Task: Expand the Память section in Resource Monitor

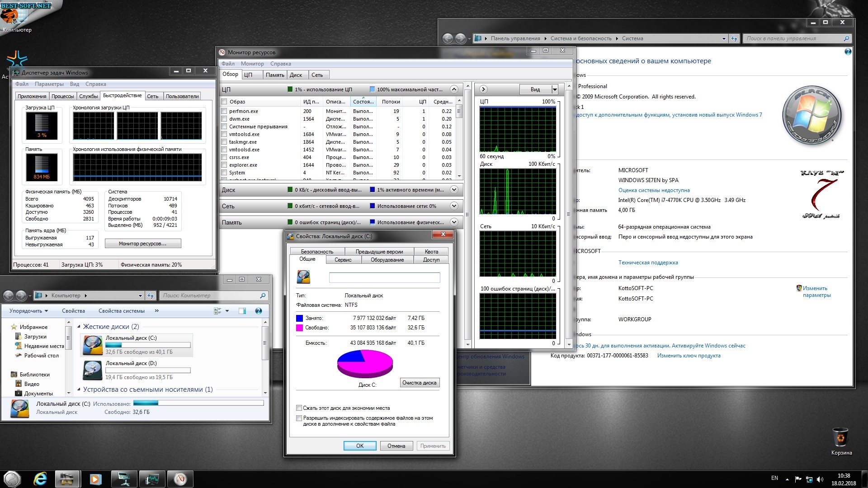Action: point(454,222)
